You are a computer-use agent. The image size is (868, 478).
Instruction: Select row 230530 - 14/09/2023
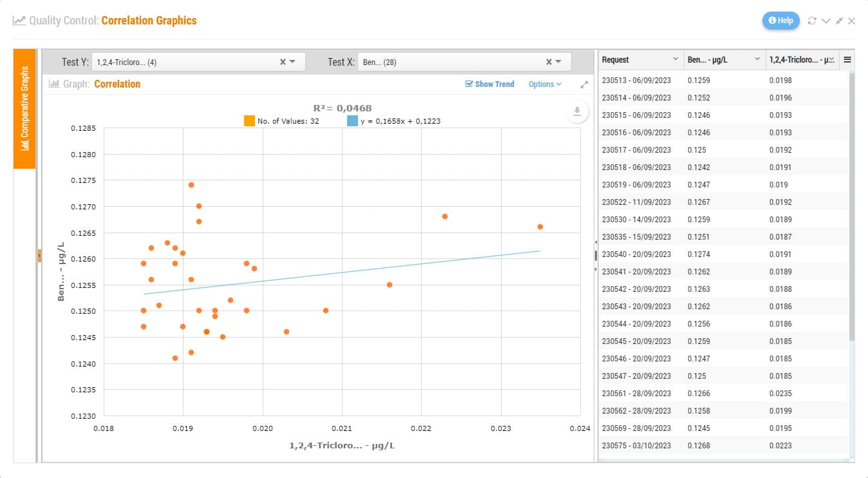(x=723, y=220)
